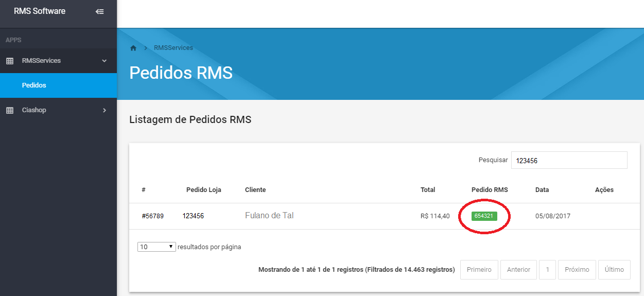Viewport: 644px width, 296px height.
Task: Click the home icon in breadcrumb
Action: [x=133, y=48]
